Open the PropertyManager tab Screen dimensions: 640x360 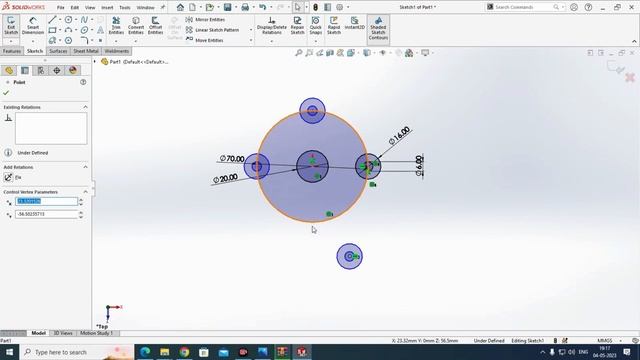point(25,70)
